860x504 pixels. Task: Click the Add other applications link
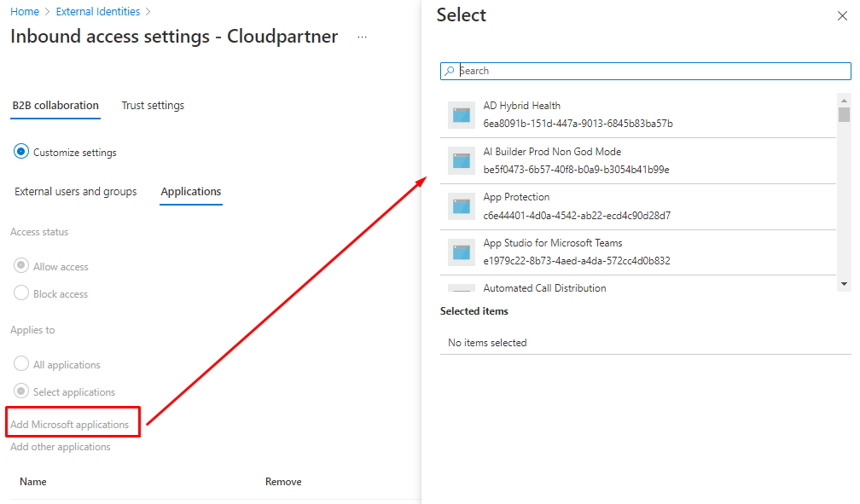tap(61, 447)
